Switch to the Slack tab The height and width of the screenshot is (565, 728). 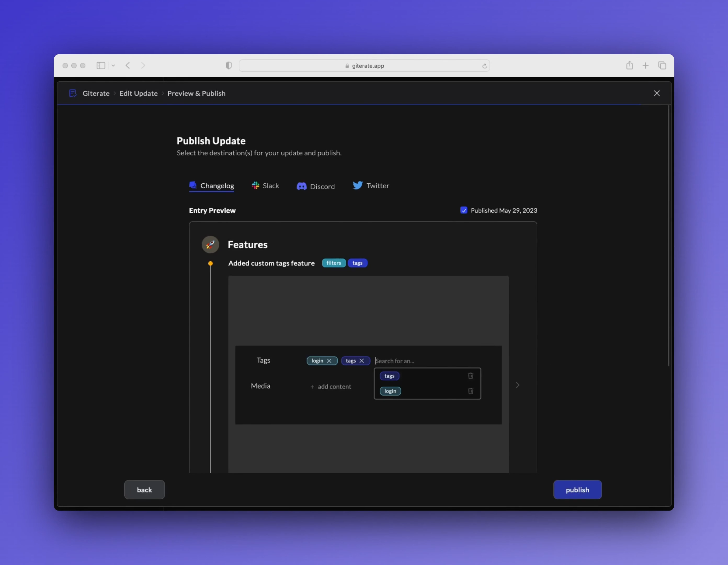pyautogui.click(x=265, y=186)
